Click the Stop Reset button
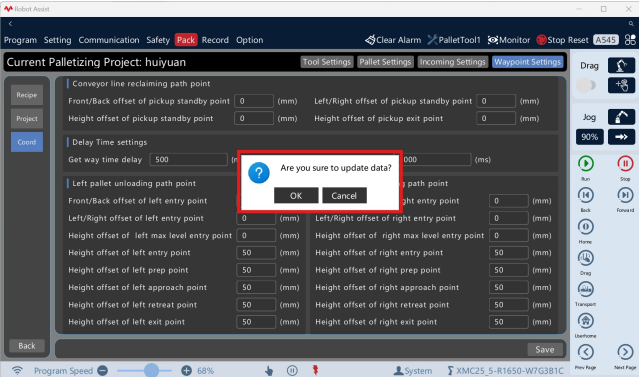The height and width of the screenshot is (377, 639). click(562, 40)
